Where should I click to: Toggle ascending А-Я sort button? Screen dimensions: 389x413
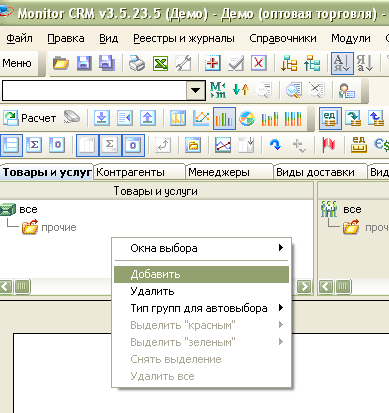point(342,63)
